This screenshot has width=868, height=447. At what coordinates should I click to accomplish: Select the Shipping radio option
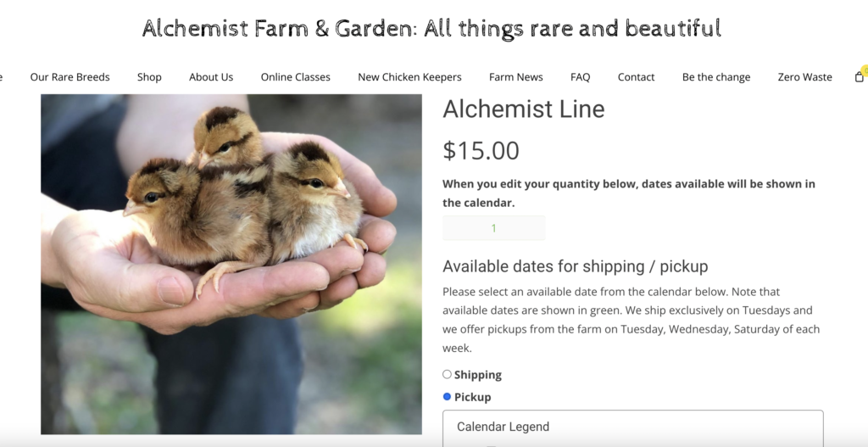(447, 374)
